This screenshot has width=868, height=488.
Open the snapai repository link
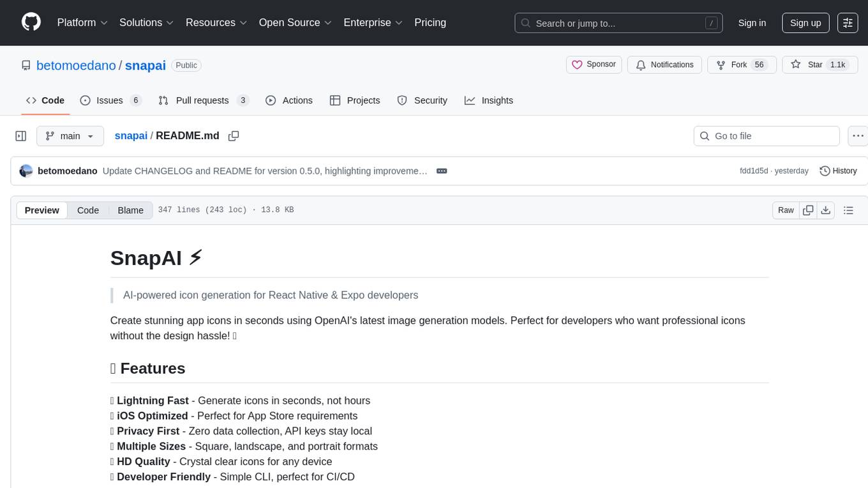146,65
